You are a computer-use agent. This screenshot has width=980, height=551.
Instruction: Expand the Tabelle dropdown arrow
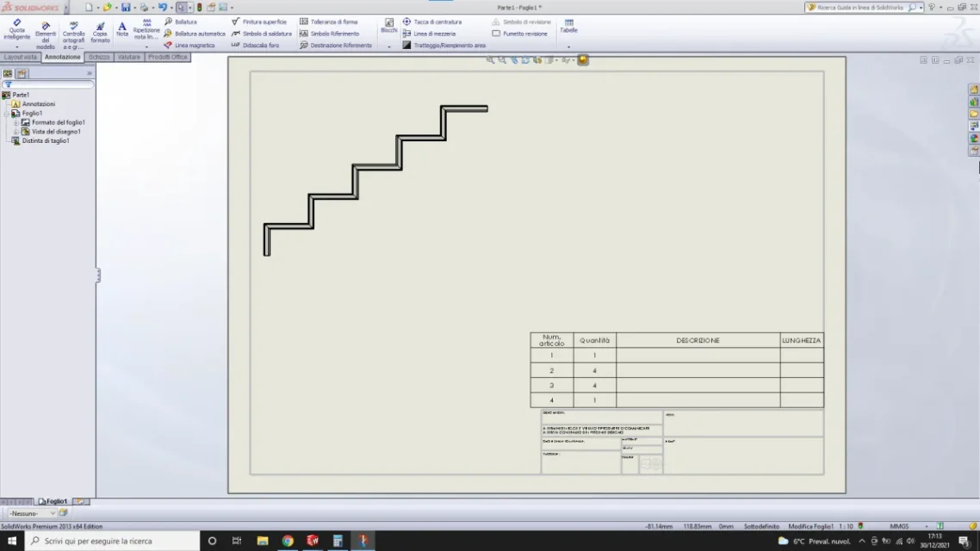[568, 46]
